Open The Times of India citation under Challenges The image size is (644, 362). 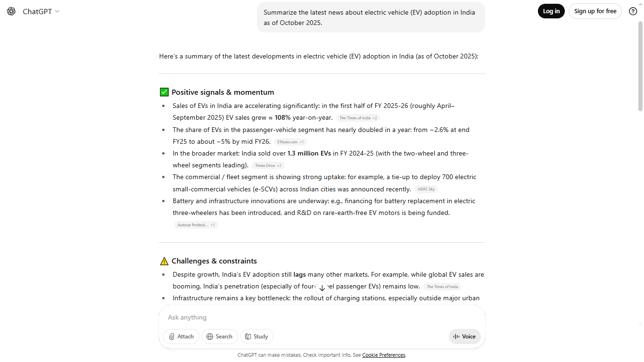click(x=442, y=287)
